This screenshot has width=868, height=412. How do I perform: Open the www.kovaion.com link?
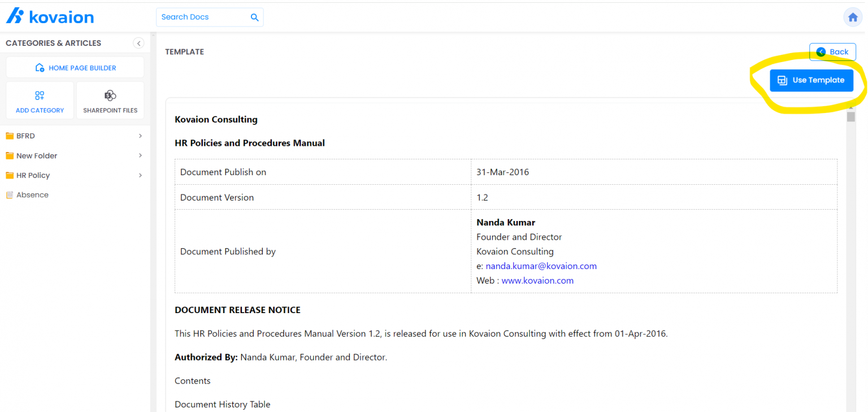click(537, 281)
